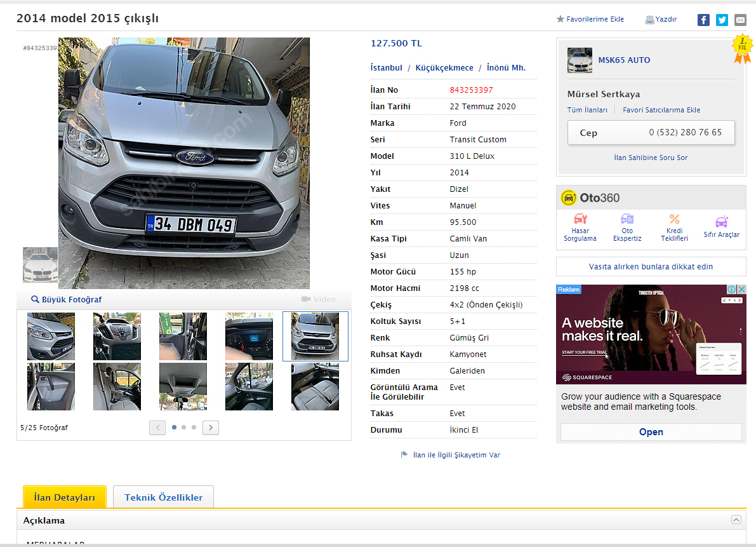Click İlan Sahibine Soru Sor link
Image resolution: width=756 pixels, height=547 pixels.
[651, 158]
